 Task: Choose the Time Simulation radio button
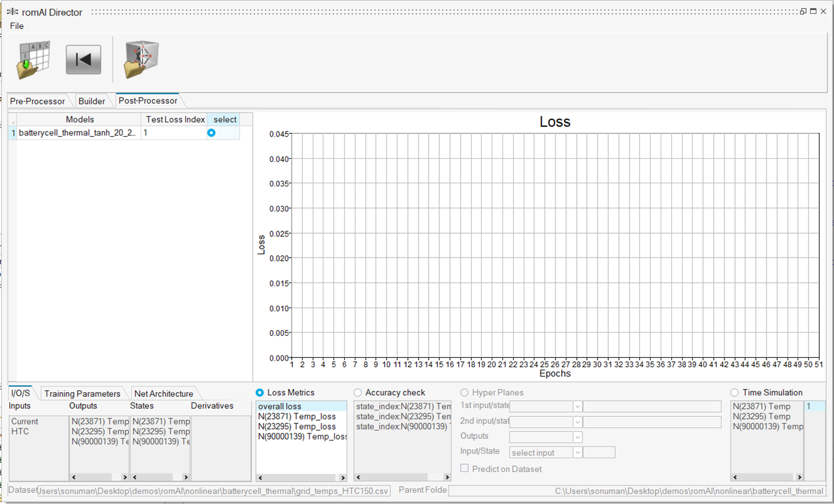735,393
